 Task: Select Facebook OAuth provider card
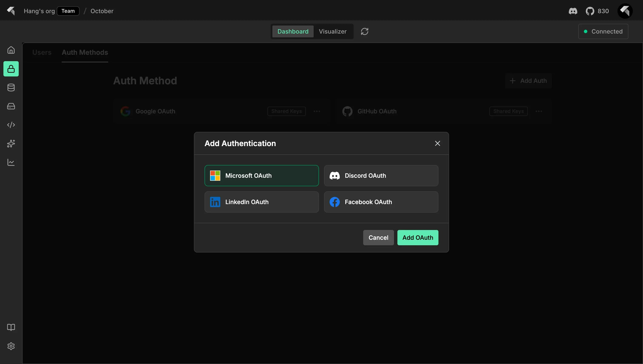point(381,202)
